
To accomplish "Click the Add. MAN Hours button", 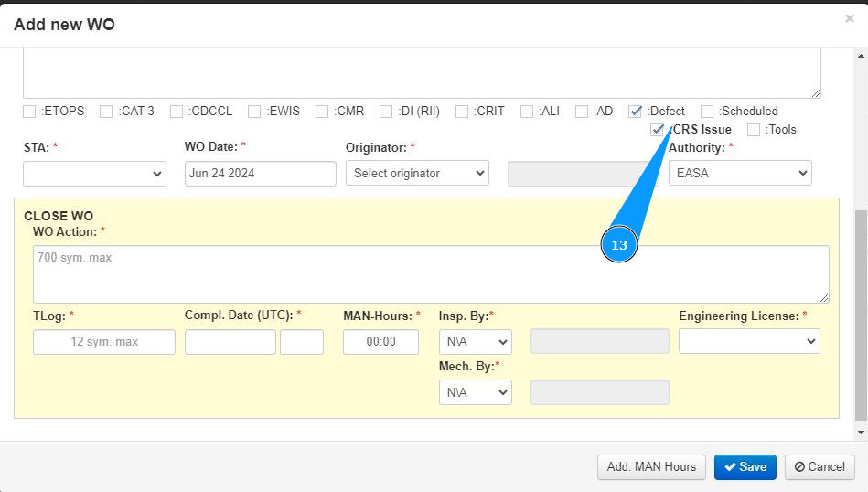I will [651, 466].
